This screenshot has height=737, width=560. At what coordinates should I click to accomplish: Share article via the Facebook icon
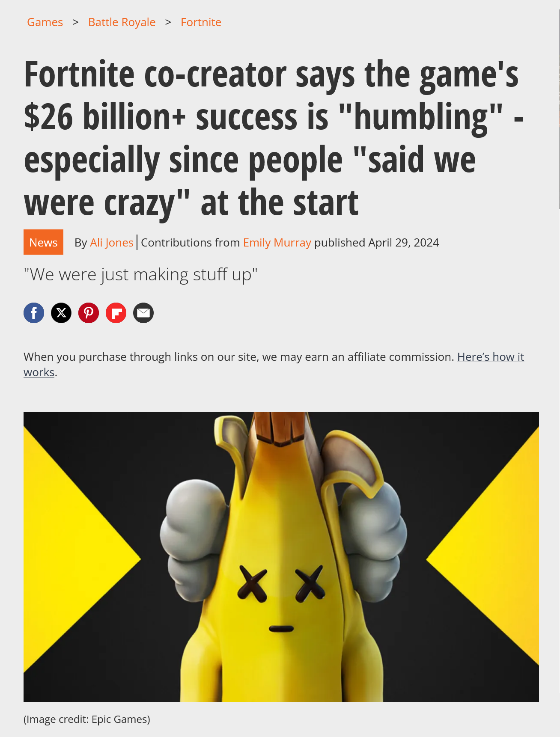click(x=34, y=313)
